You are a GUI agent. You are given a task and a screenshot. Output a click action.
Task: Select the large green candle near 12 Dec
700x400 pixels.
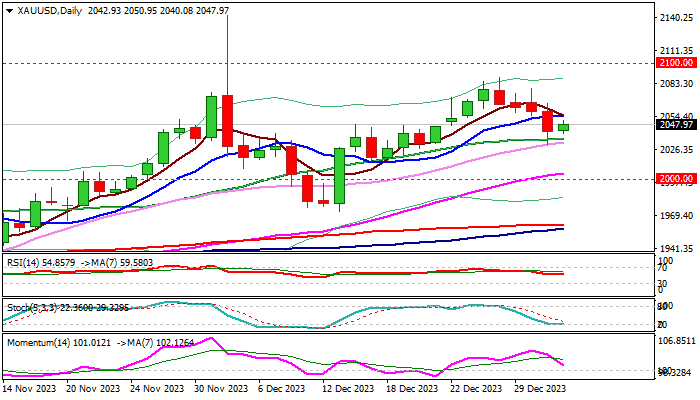pos(339,175)
